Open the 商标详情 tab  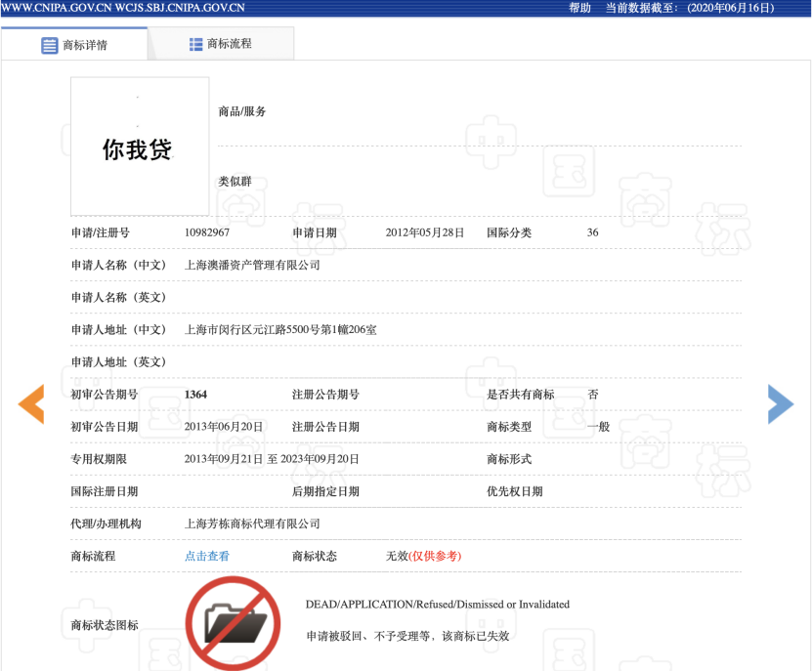tap(74, 45)
